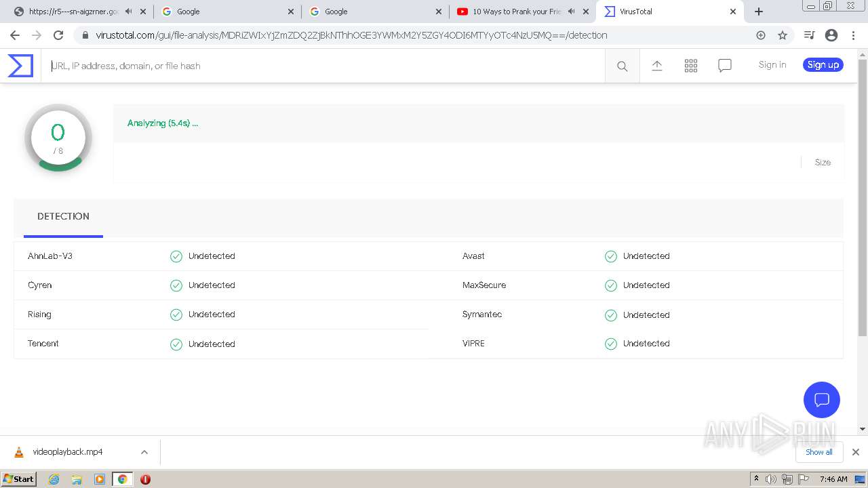Click the MaxSecure engine name

[x=484, y=285]
